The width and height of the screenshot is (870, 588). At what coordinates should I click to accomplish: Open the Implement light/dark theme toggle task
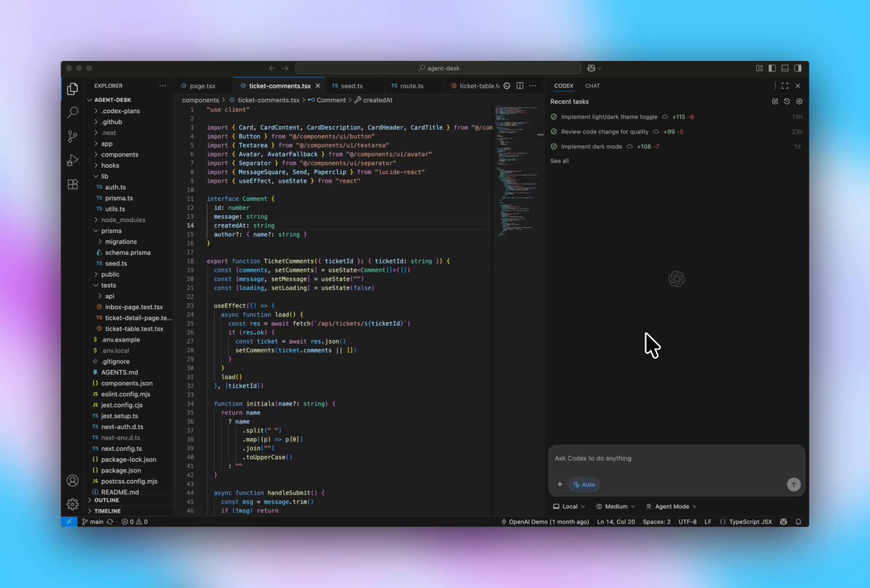(x=676, y=117)
